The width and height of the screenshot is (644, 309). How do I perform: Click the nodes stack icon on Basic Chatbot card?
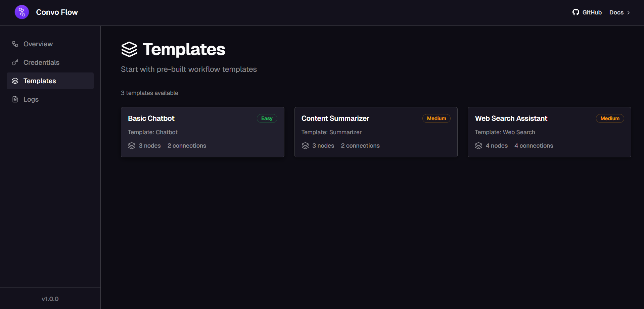131,146
